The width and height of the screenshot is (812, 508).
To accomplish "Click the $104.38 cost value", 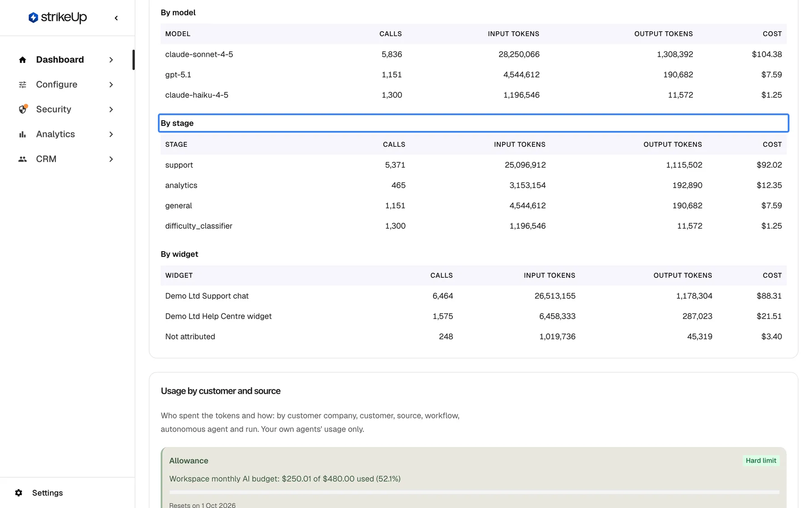I will (767, 54).
